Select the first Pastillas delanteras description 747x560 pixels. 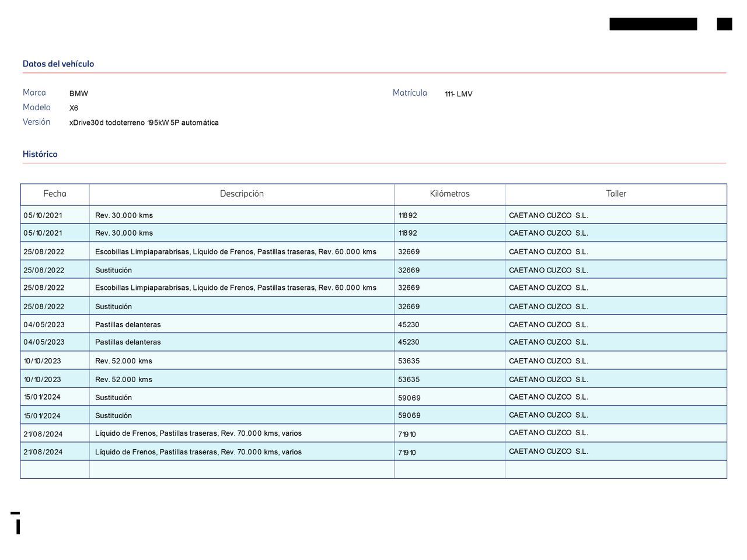click(x=128, y=324)
